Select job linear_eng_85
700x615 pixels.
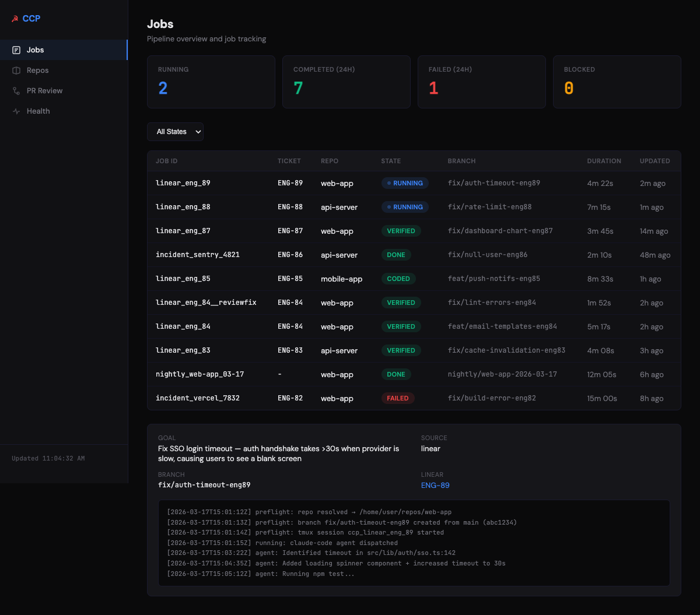(x=414, y=279)
